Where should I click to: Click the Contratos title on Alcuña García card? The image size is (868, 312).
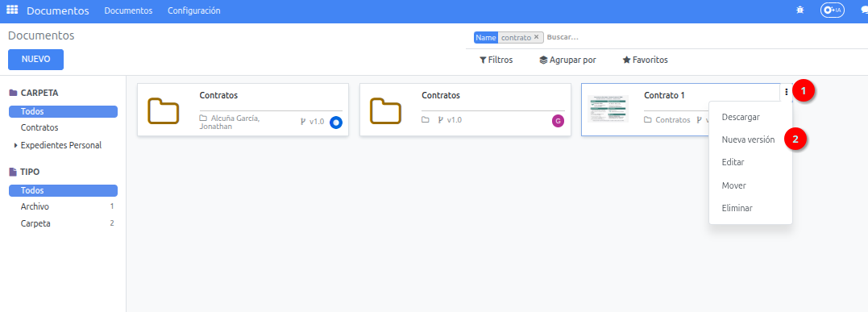(x=218, y=95)
